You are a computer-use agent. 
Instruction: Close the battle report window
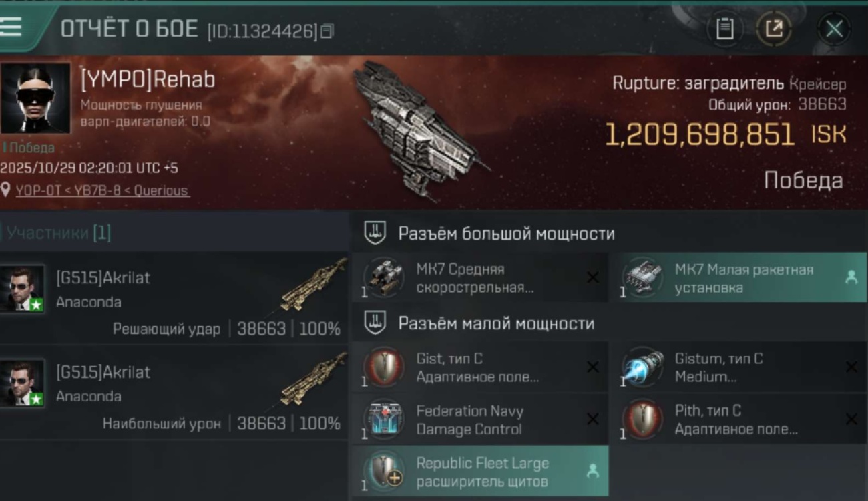pyautogui.click(x=834, y=29)
